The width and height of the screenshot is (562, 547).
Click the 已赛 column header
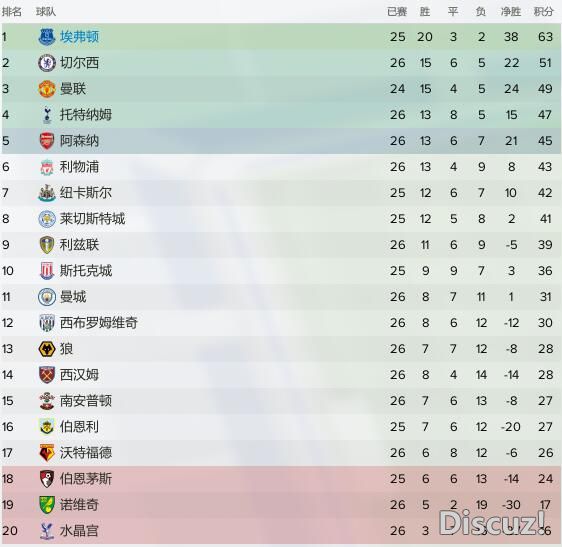[397, 12]
